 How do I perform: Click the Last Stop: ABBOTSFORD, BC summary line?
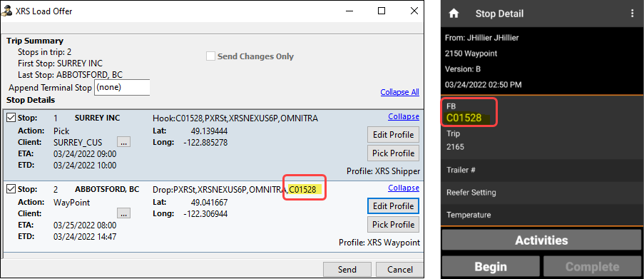click(70, 75)
